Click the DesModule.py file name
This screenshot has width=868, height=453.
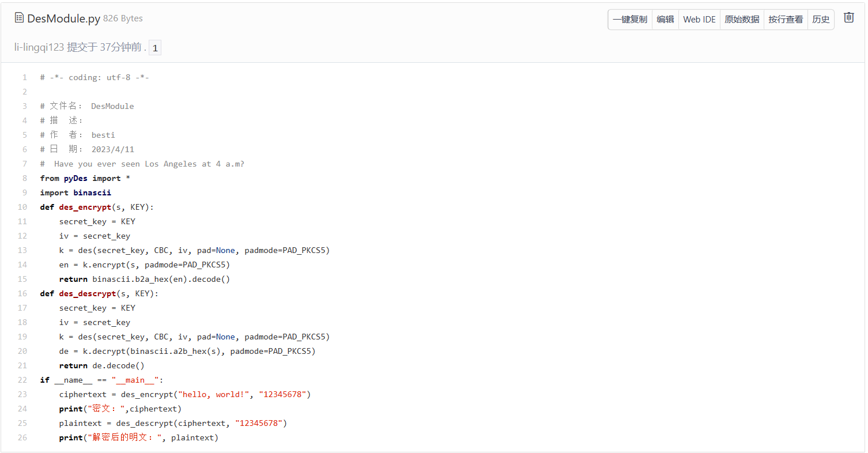(x=63, y=18)
